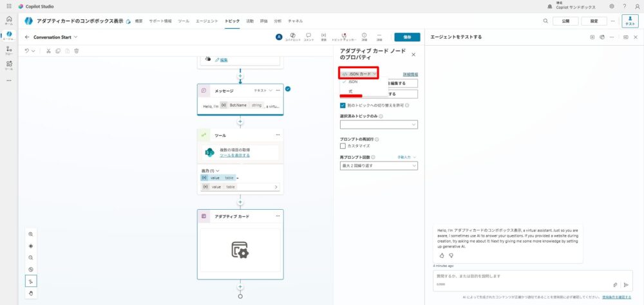Image resolution: width=644 pixels, height=305 pixels.
Task: Click the 保存 save button
Action: point(407,37)
